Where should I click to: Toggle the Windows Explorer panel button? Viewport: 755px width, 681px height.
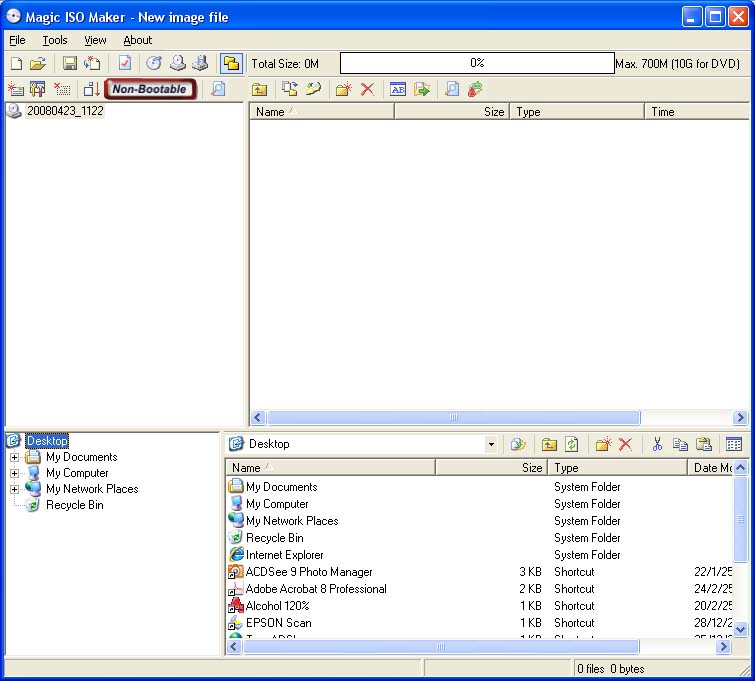click(x=231, y=64)
